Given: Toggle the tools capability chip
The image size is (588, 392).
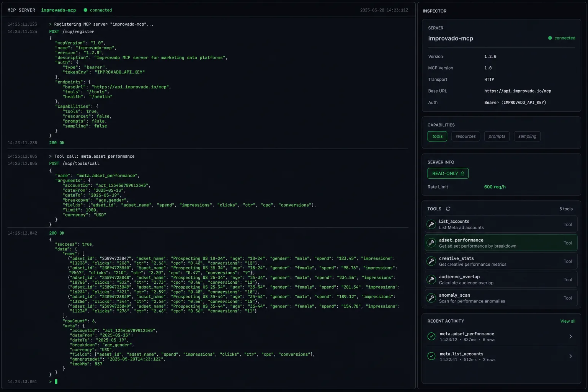Looking at the screenshot, I should tap(437, 136).
